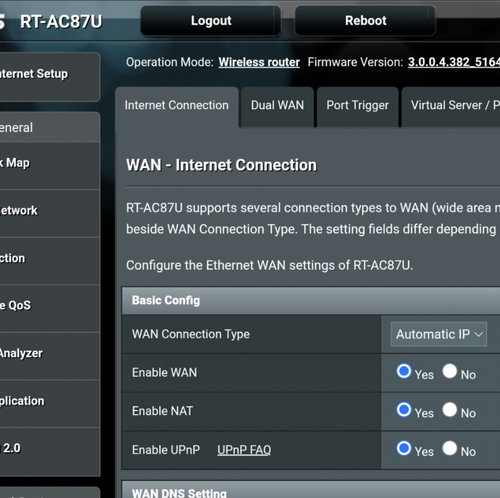Select No for Enable NAT
The height and width of the screenshot is (498, 500).
[450, 410]
